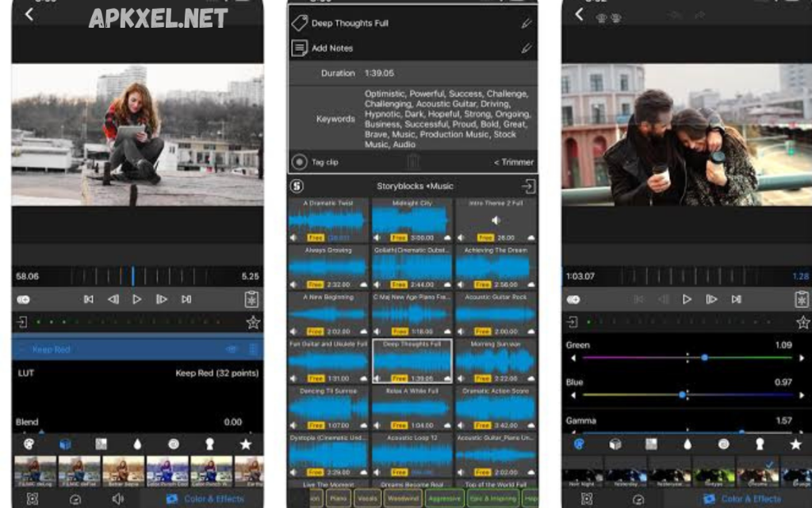Screen dimensions: 812x508
Task: Choose the blur droplet category in left screen
Action: coord(137,444)
